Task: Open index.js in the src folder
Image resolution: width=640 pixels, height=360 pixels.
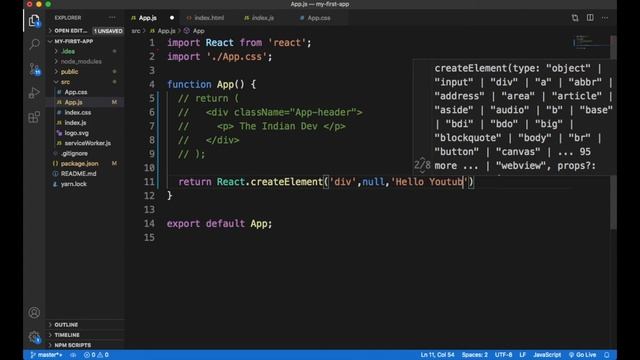Action: 75,123
